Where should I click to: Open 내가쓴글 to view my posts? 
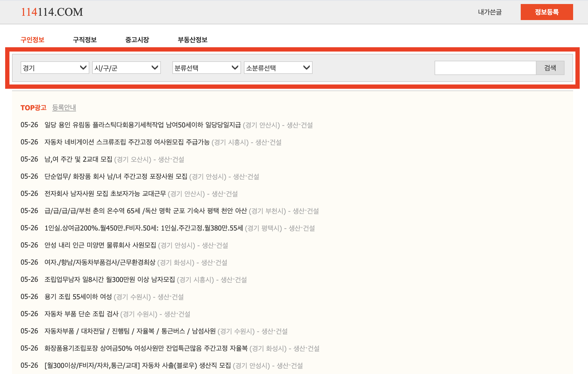[x=490, y=12]
